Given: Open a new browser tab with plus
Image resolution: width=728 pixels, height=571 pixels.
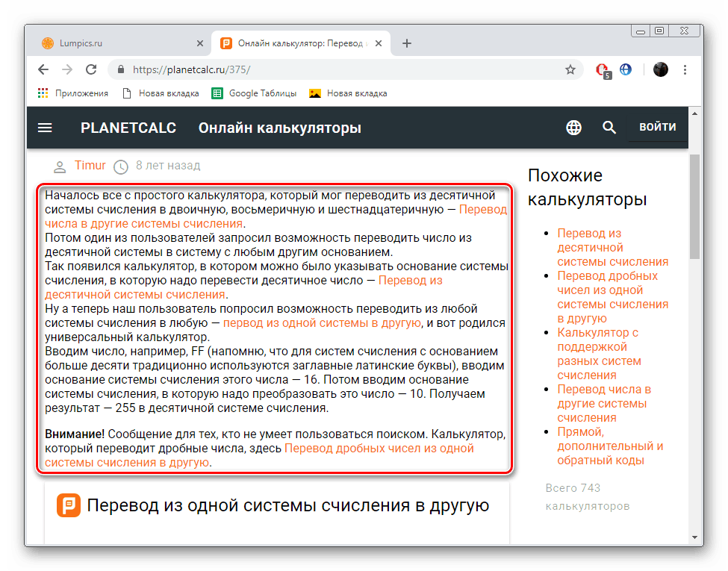Looking at the screenshot, I should point(407,43).
